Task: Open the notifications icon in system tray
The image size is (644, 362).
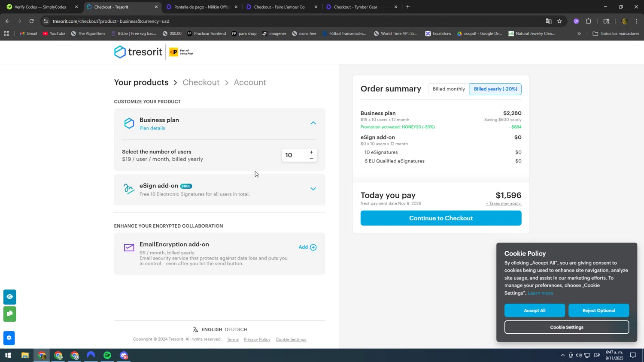Action: coord(633,355)
